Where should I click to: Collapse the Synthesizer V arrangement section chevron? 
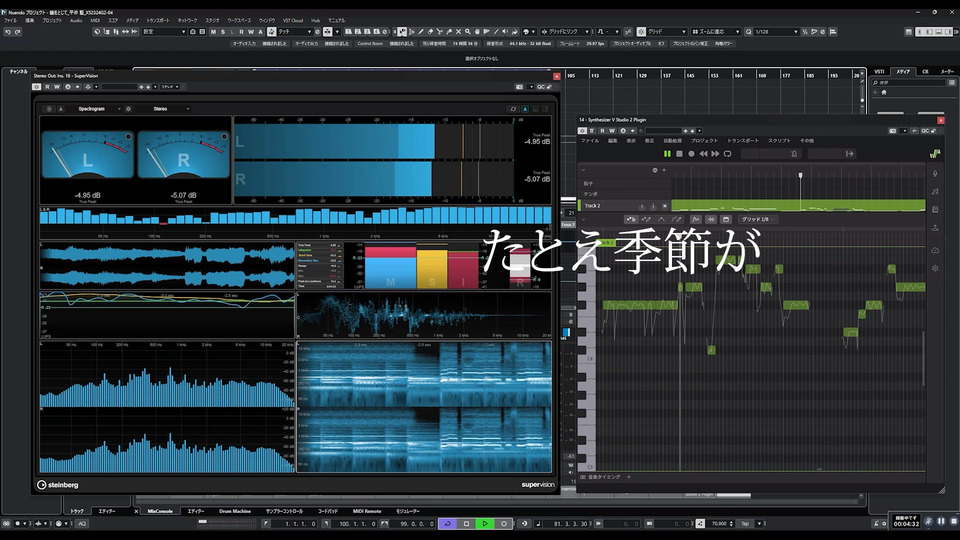[x=583, y=170]
